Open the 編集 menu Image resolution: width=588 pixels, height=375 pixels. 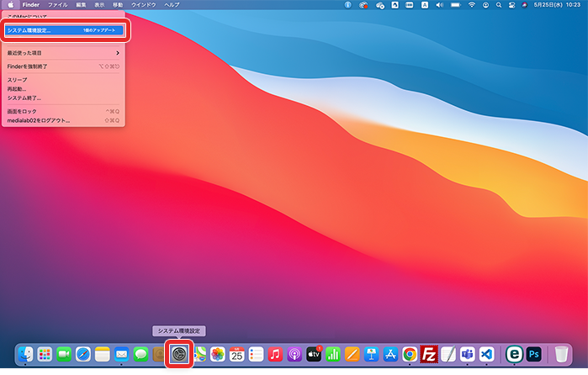coord(81,5)
